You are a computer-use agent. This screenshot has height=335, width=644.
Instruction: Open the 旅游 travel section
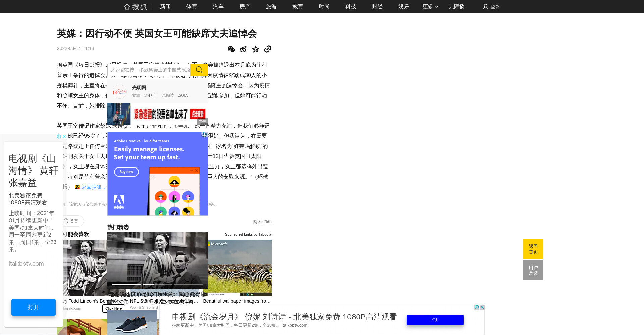point(271,7)
